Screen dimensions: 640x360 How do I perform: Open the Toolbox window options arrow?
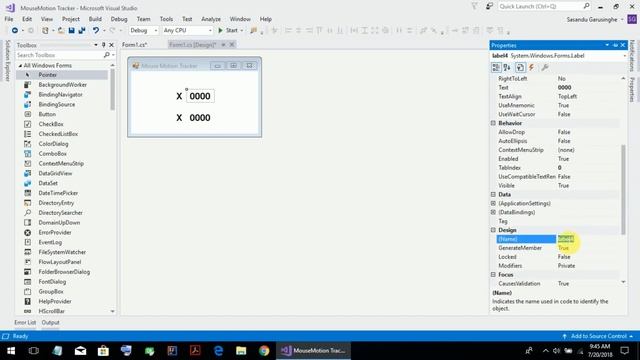point(96,45)
